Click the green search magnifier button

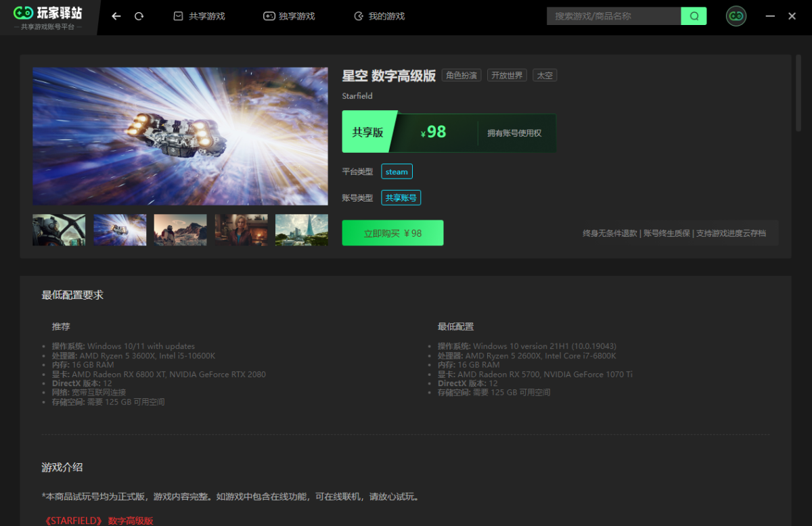[694, 16]
